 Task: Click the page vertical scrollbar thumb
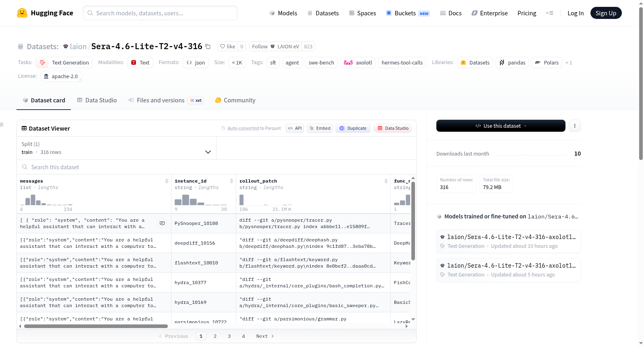coord(641,84)
